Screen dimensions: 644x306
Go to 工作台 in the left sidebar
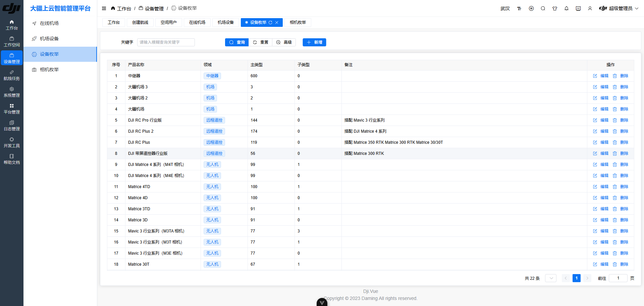[x=12, y=25]
